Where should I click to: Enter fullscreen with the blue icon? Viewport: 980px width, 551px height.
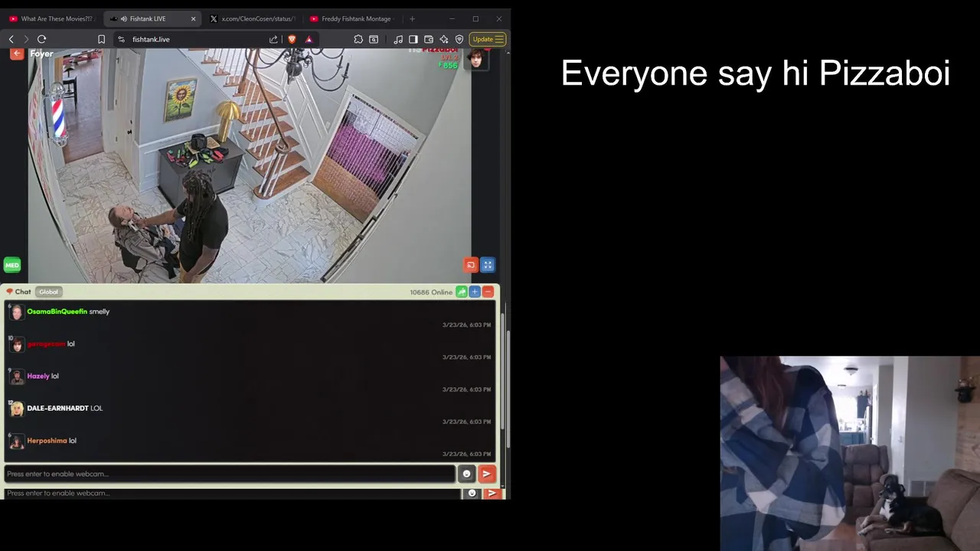[488, 265]
